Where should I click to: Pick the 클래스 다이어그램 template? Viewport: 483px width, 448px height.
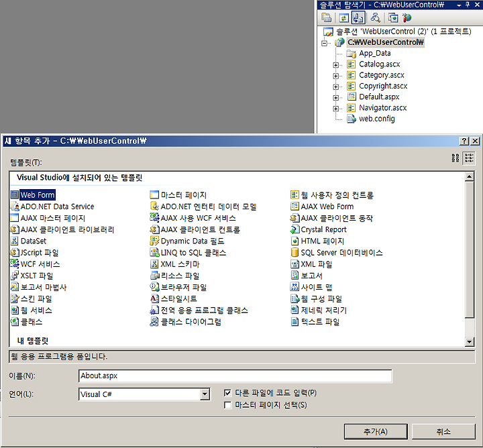pos(185,322)
